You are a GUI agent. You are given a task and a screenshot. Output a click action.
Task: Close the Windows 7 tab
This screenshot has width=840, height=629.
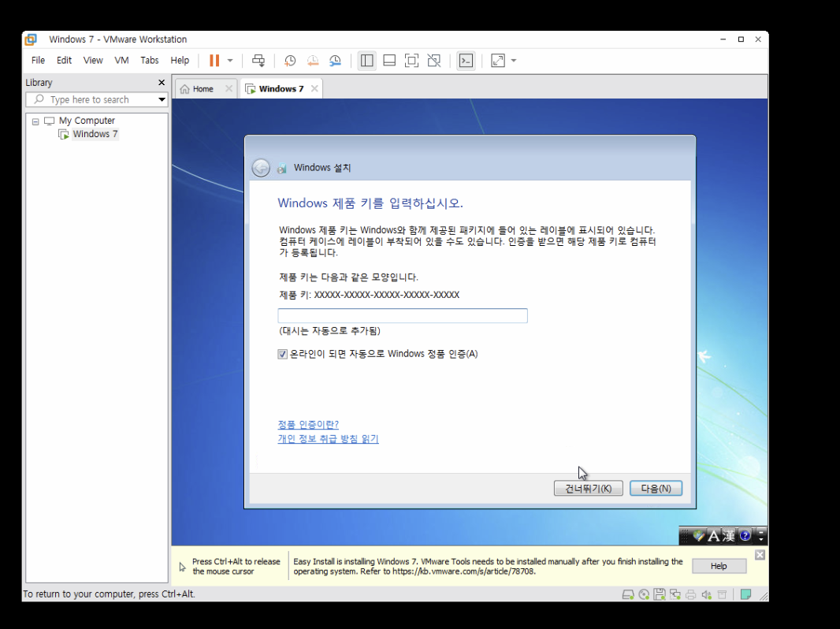click(314, 88)
